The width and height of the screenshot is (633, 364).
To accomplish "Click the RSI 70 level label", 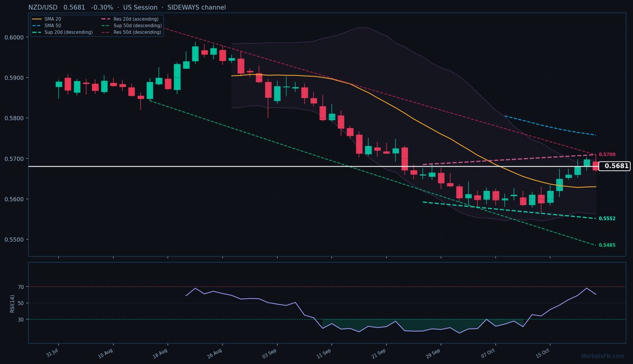I will [x=21, y=287].
